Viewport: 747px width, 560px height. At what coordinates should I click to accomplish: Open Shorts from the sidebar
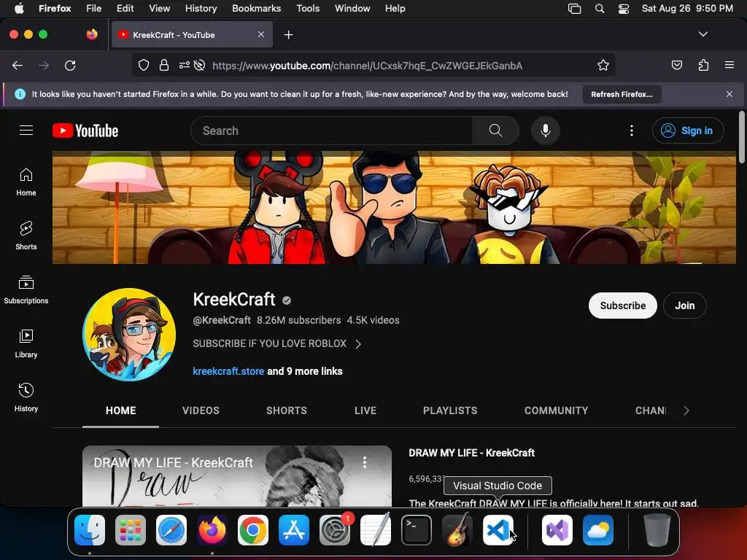26,236
